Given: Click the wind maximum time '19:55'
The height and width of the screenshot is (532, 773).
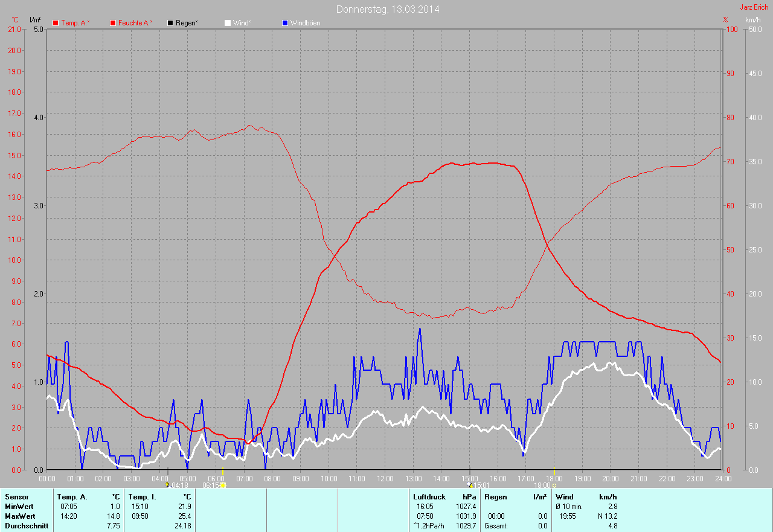Looking at the screenshot, I should click(568, 516).
